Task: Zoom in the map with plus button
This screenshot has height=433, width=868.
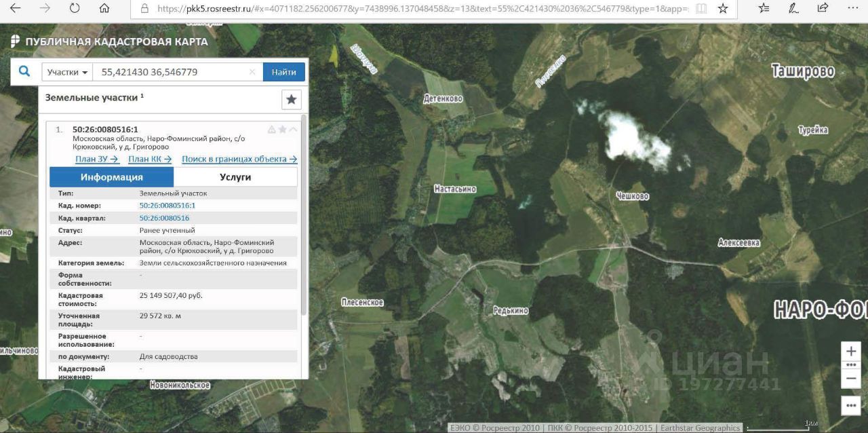Action: pos(852,352)
